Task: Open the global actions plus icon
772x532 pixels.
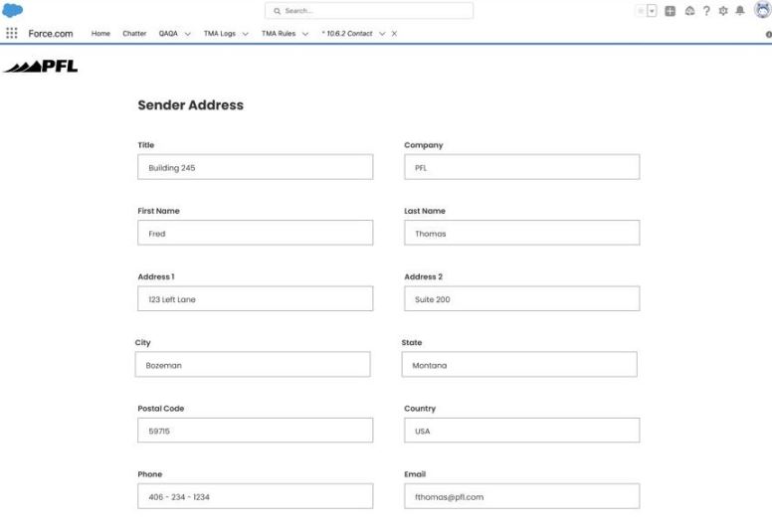Action: coord(671,11)
